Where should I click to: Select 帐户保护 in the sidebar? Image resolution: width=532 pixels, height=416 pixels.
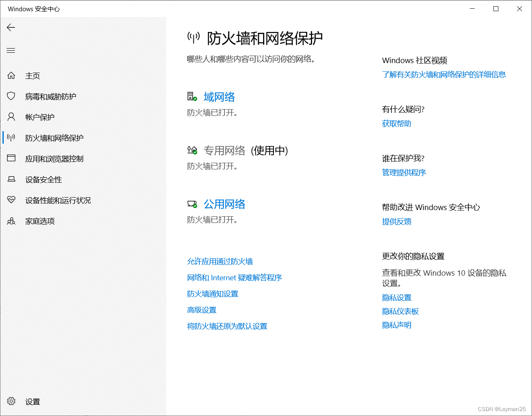[x=40, y=117]
